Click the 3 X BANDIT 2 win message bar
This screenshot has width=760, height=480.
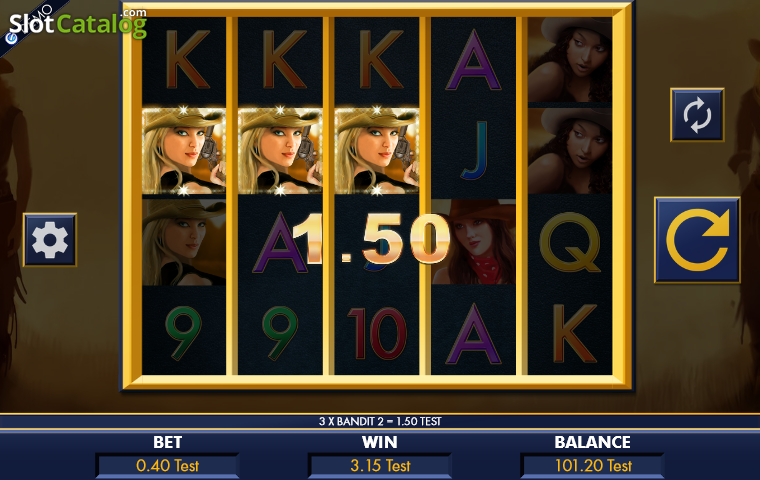point(380,421)
